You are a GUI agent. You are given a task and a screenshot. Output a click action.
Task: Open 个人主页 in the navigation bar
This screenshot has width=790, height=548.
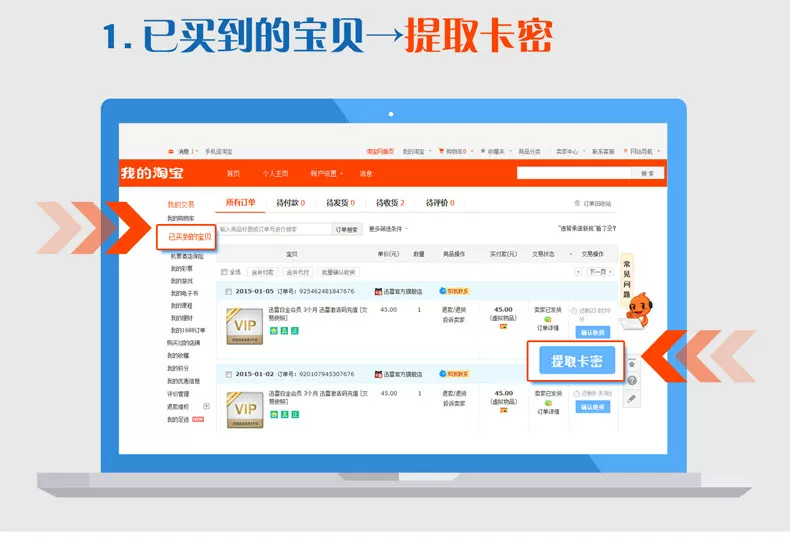[x=275, y=173]
